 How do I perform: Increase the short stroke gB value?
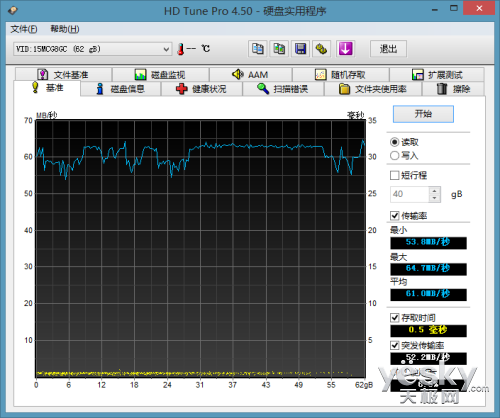point(435,191)
